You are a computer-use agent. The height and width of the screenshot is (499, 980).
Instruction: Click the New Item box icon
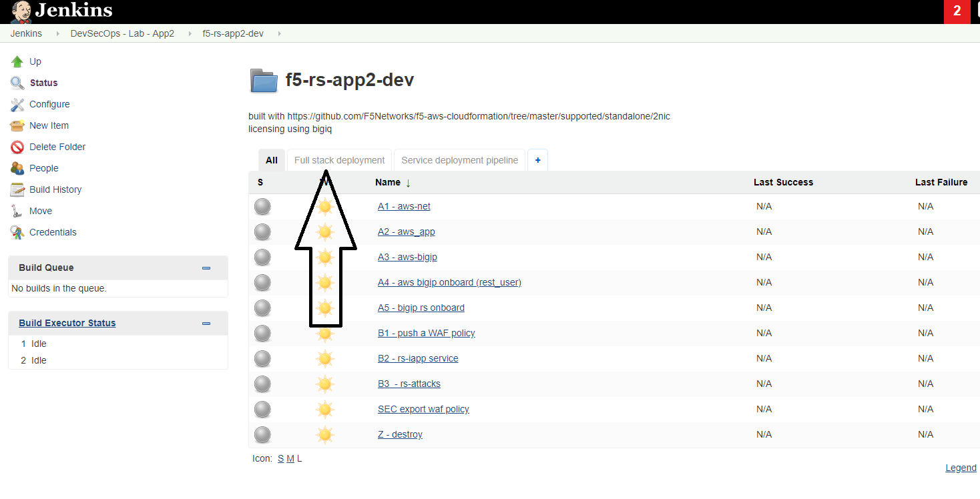tap(17, 125)
